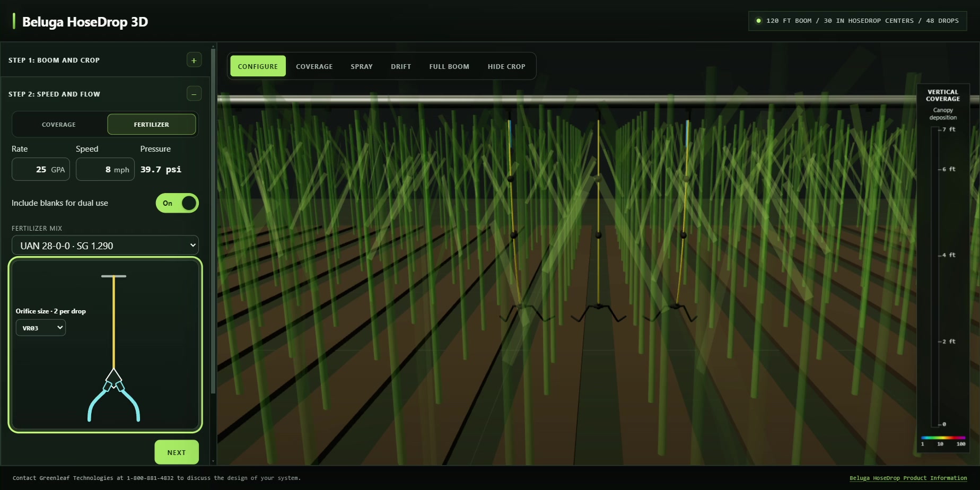Click the boom configuration status badge

[857, 21]
